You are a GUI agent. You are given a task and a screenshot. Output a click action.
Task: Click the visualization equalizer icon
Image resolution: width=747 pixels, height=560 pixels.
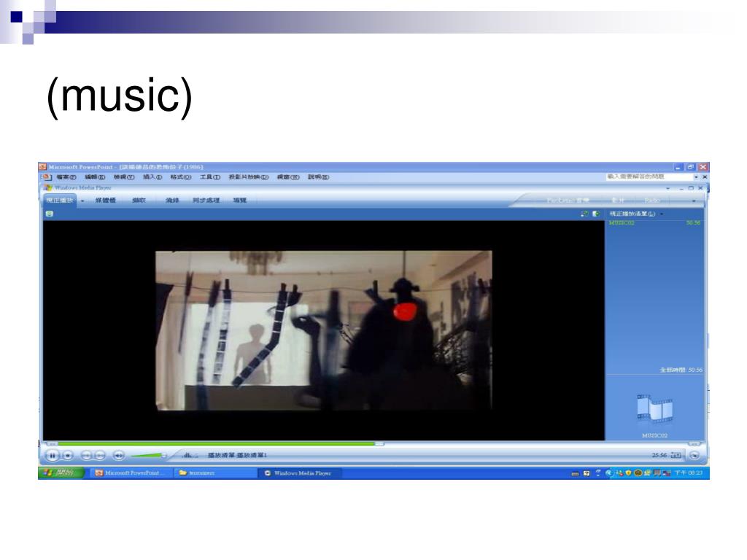point(190,455)
